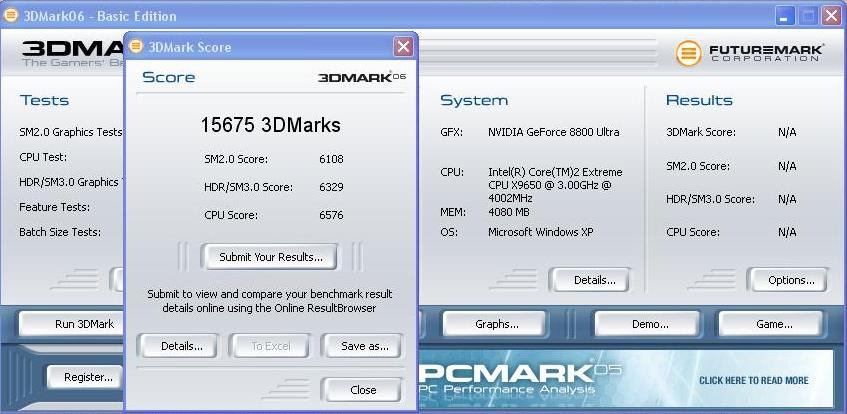Click the Results CPU Score N/A value
Viewport: 847px width, 414px height.
coord(787,232)
